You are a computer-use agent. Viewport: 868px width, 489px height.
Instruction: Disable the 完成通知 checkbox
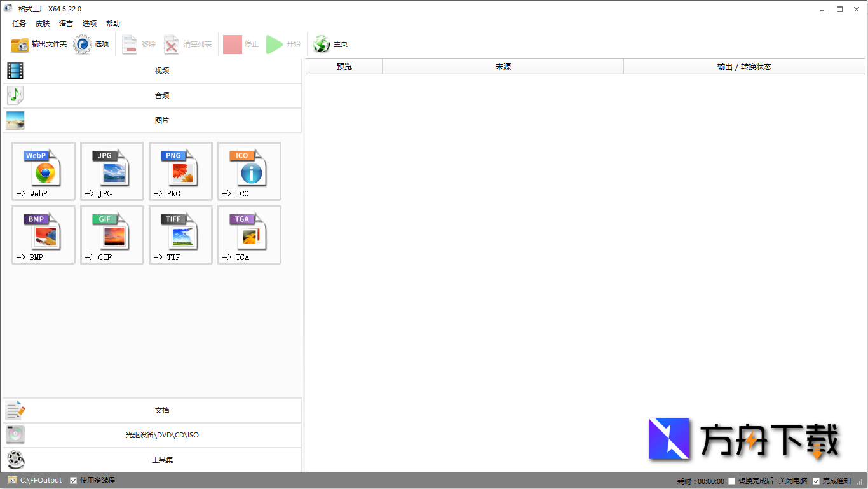point(817,481)
